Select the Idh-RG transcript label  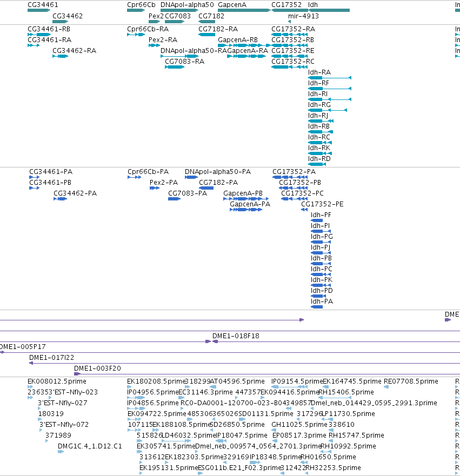[x=319, y=105]
